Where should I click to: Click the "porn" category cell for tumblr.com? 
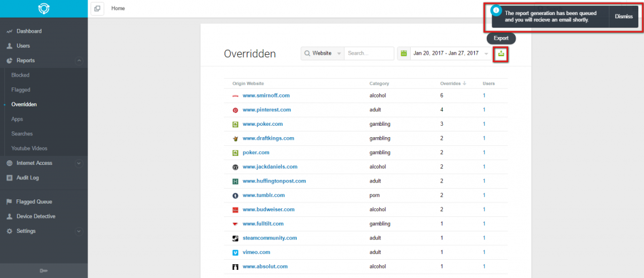374,195
